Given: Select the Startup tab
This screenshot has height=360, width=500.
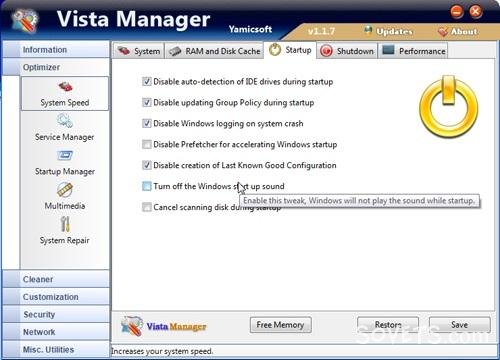Looking at the screenshot, I should [290, 50].
